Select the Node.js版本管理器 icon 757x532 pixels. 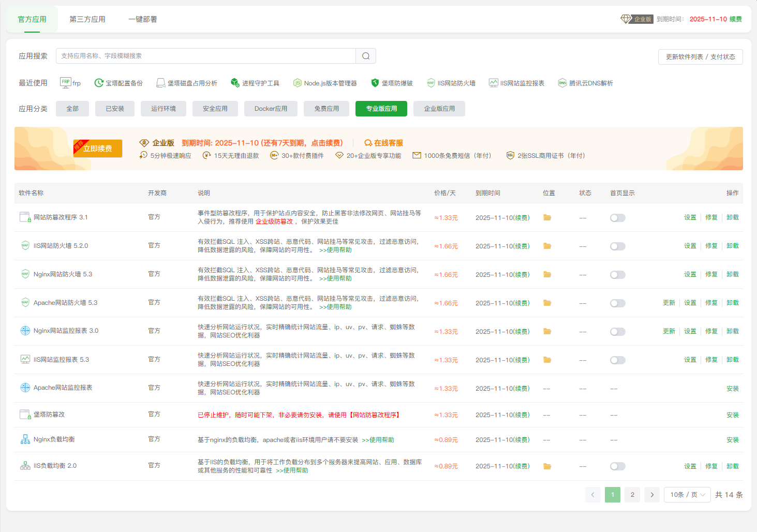click(x=325, y=82)
